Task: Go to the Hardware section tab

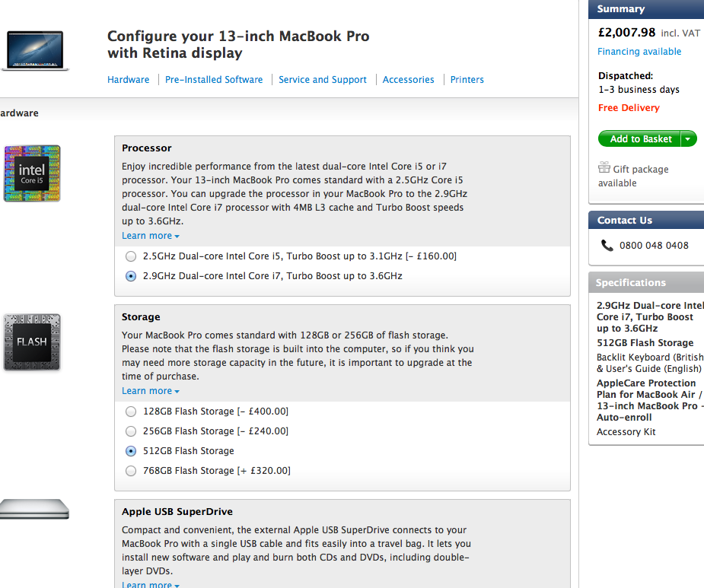Action: (x=129, y=79)
